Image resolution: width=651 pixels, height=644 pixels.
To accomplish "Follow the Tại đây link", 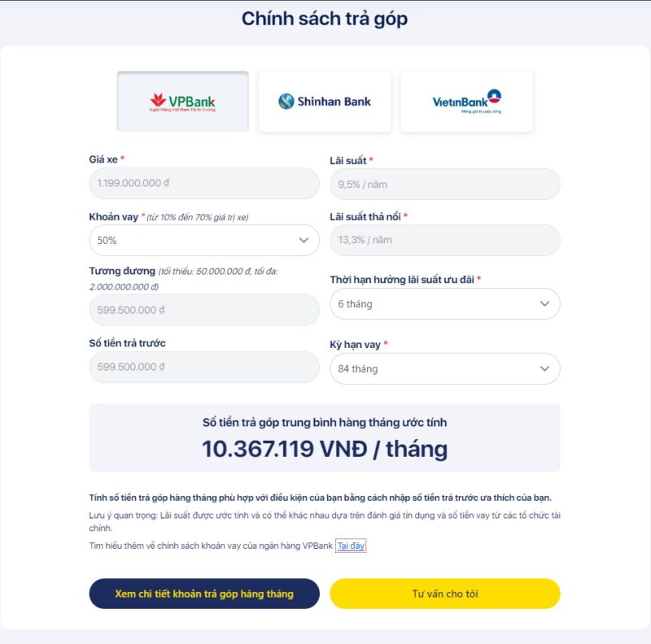I will (352, 546).
